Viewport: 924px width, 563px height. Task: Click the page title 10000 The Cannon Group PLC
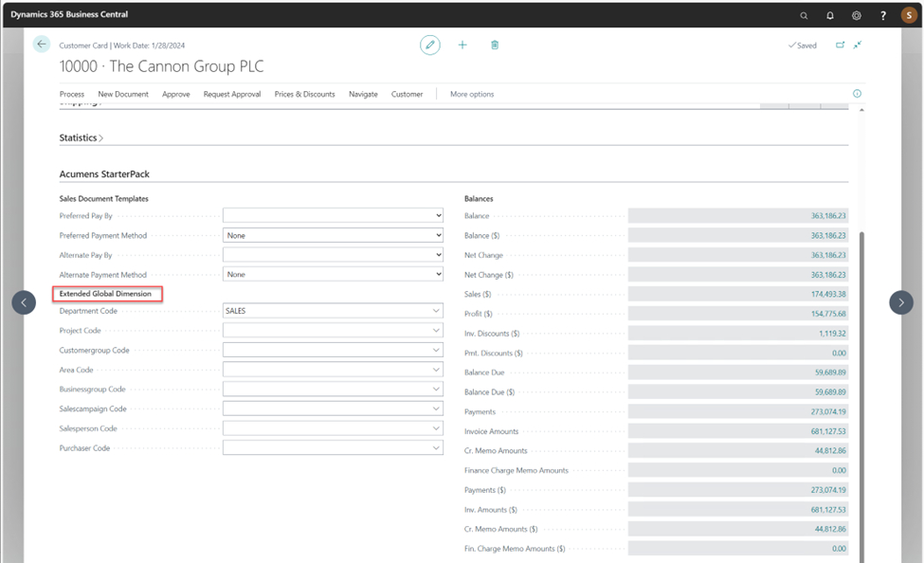point(161,66)
